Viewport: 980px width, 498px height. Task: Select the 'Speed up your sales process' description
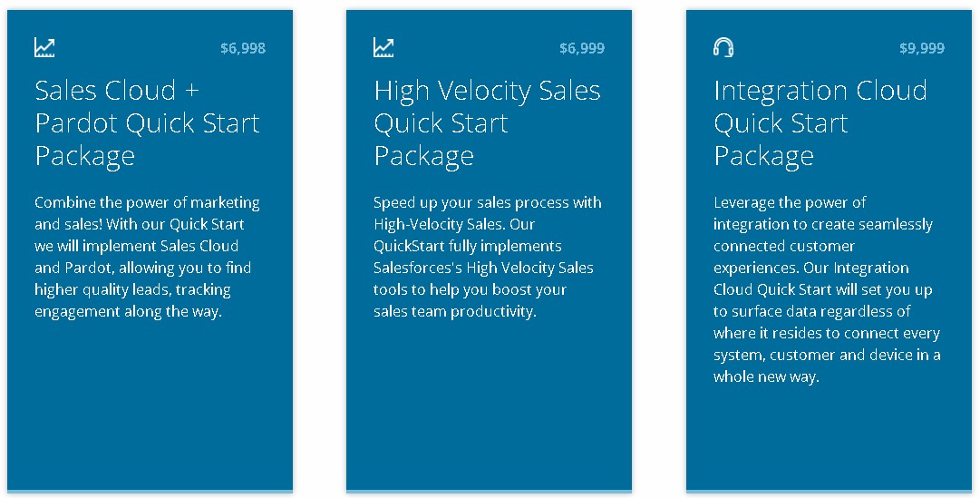(488, 257)
